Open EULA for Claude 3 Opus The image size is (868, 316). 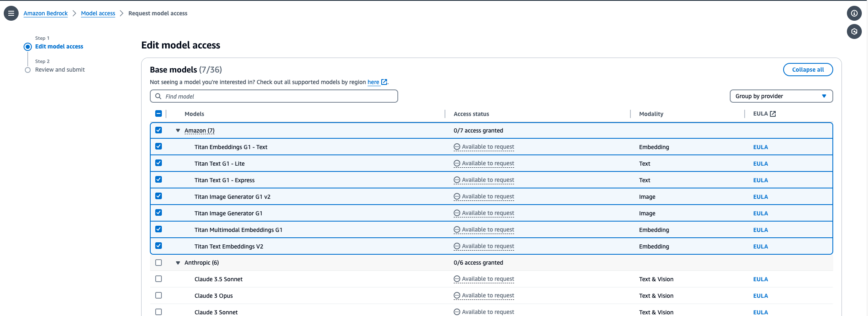click(x=760, y=296)
